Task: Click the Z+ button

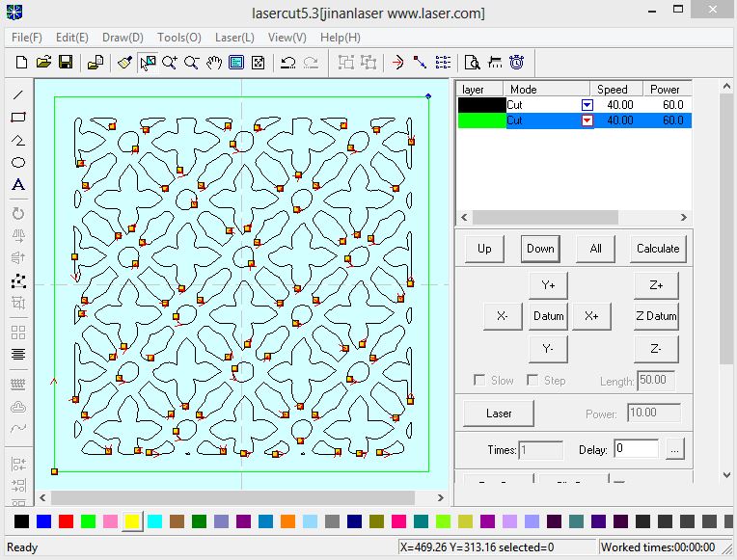Action: tap(656, 284)
